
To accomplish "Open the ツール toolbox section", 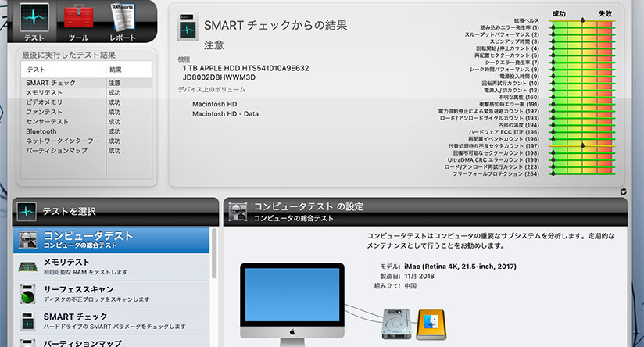I will 78,22.
